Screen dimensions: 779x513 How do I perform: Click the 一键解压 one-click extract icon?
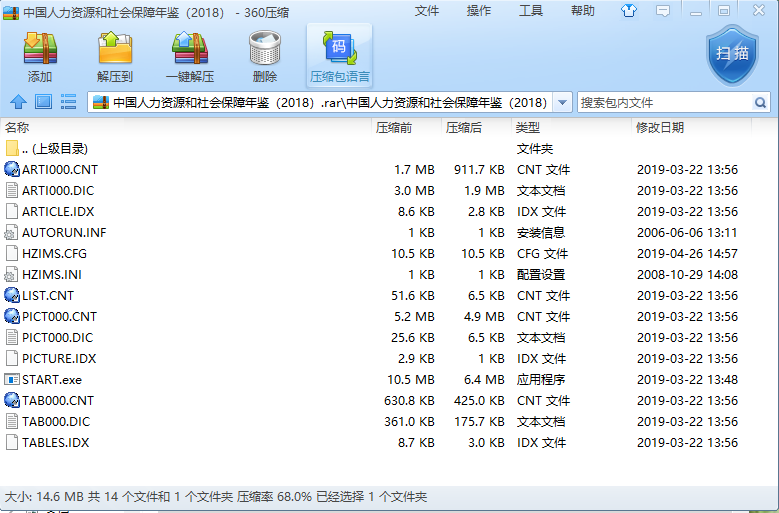(190, 48)
